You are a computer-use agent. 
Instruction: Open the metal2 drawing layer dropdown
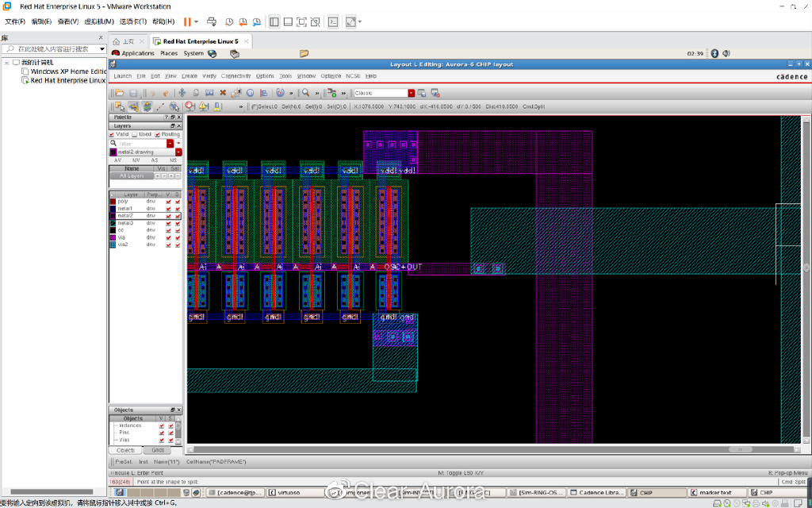click(178, 152)
